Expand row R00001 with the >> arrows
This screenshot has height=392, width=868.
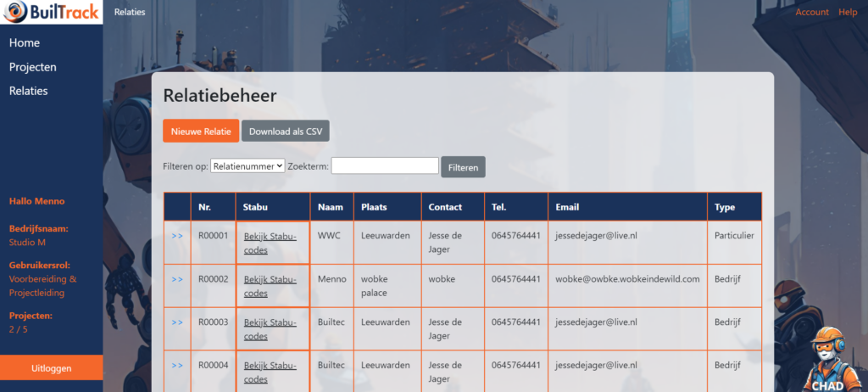[177, 235]
